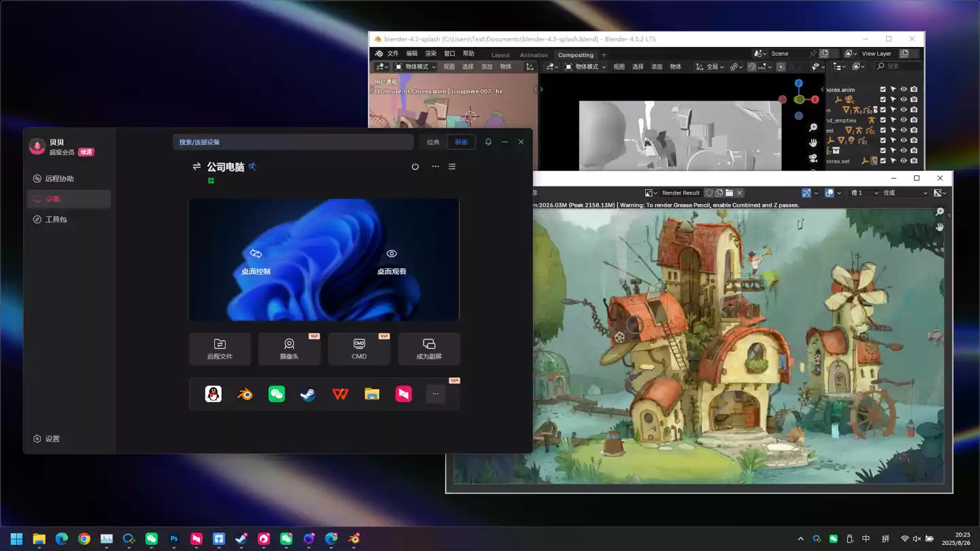Image resolution: width=980 pixels, height=551 pixels.
Task: Click the 远程文件 button
Action: [x=220, y=349]
